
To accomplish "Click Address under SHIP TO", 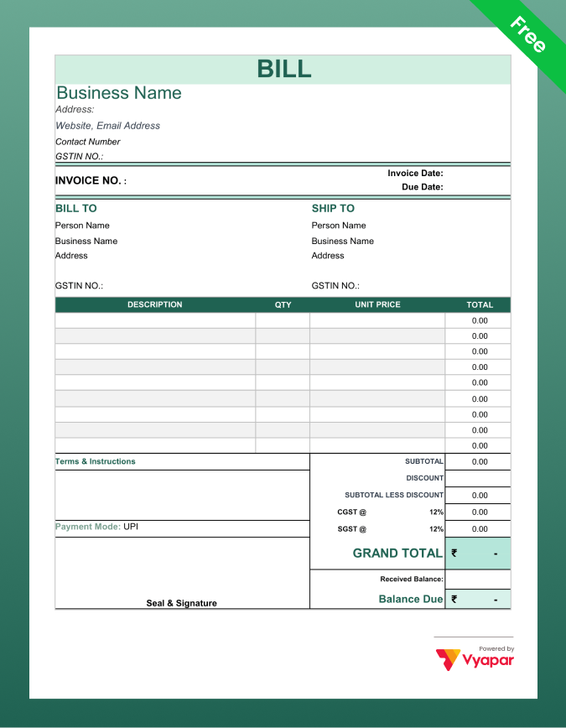I will tap(328, 255).
